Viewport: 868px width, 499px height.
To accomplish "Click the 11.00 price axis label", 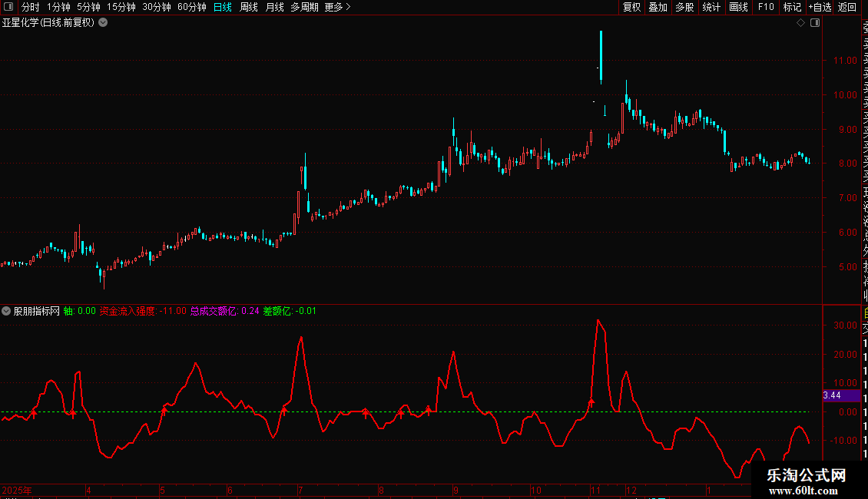I will coord(845,61).
